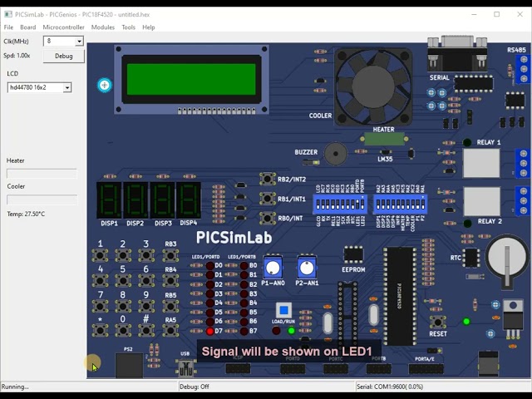
Task: Click the Debug button
Action: (63, 56)
